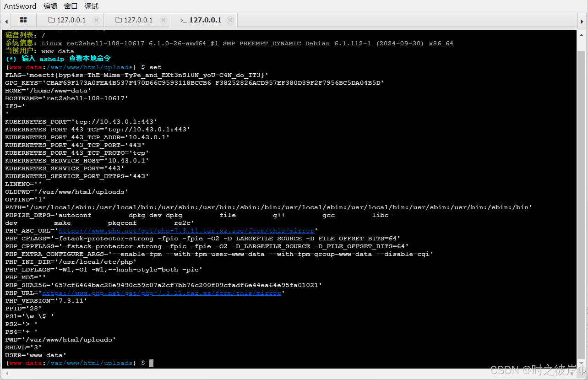The image size is (588, 380).
Task: Click the KUBERNETES_PORT_443_TCP_ADDR line
Action: point(87,137)
